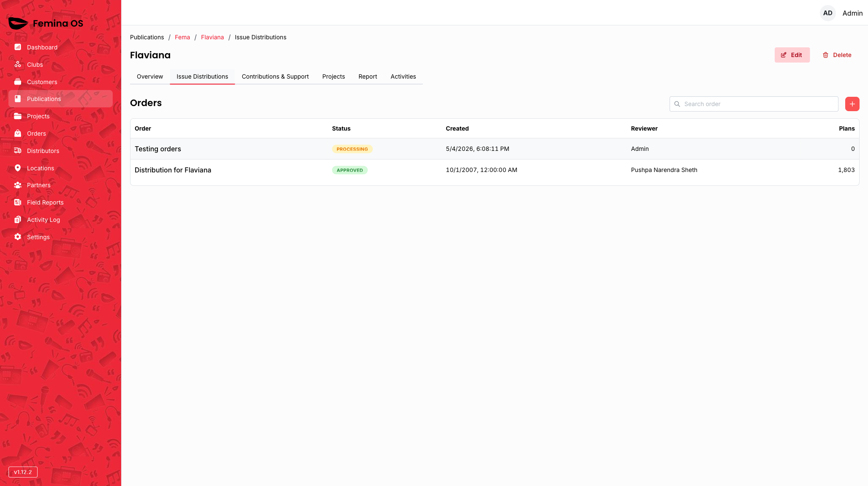The image size is (868, 486).
Task: Open the Contributions & Support tab
Action: tap(275, 76)
